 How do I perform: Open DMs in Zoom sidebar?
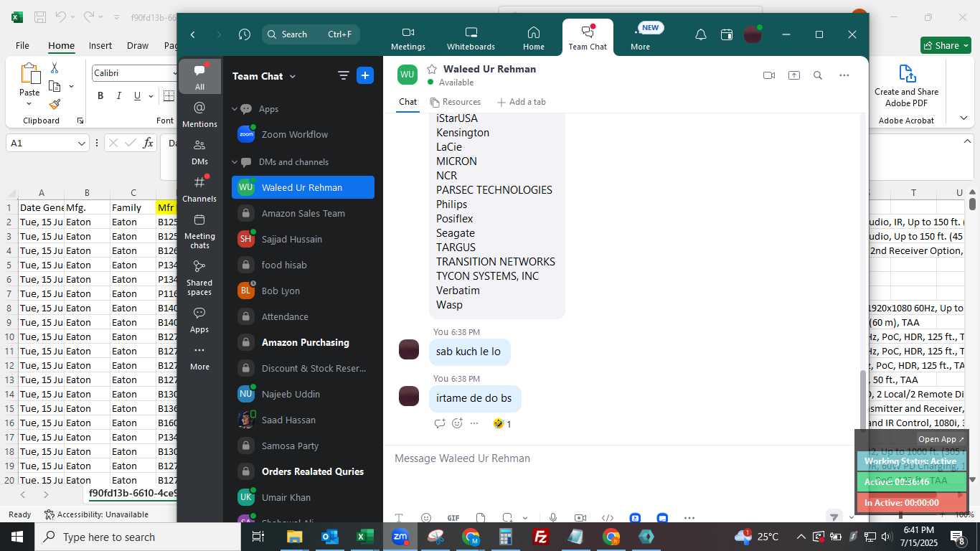199,151
